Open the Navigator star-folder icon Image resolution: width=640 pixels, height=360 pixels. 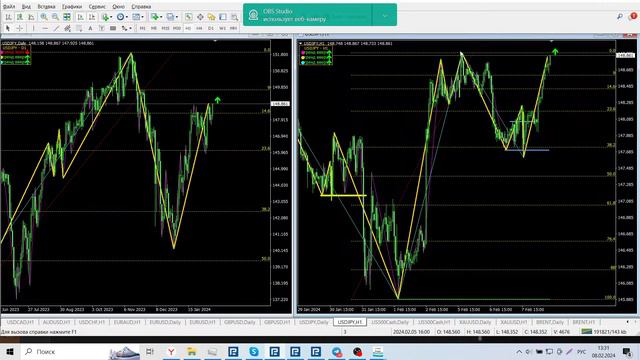(211, 17)
